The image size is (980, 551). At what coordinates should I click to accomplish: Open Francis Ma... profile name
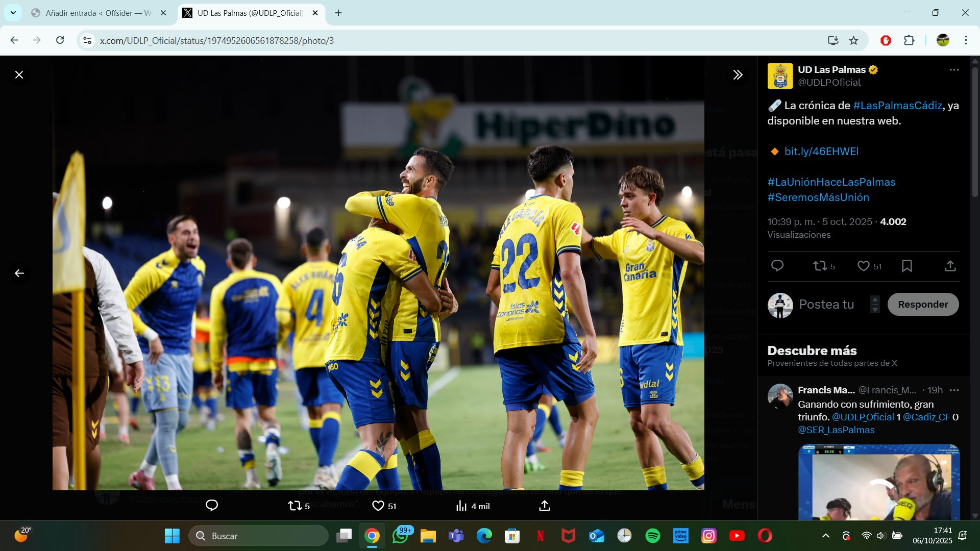(x=826, y=390)
